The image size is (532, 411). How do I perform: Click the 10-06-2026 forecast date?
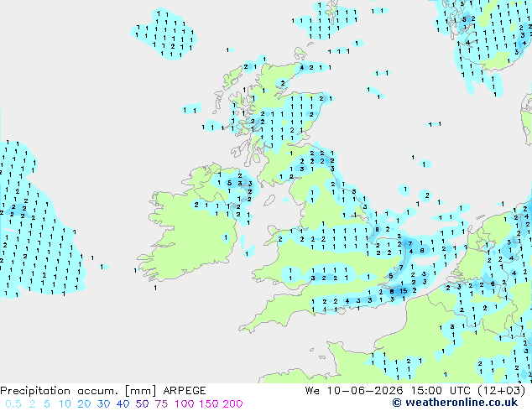(x=365, y=391)
